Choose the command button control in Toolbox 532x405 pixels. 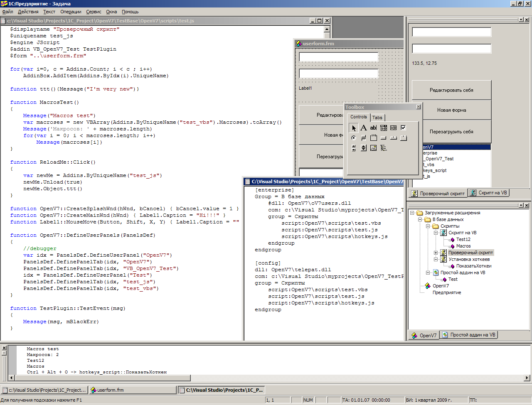coord(383,138)
